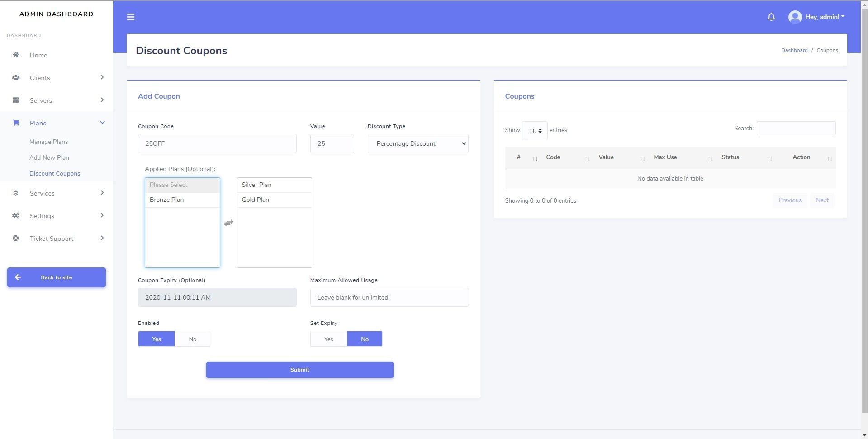Click the ADMIN DASHBOARD brand title
Screen dimensions: 868x439
(57, 14)
